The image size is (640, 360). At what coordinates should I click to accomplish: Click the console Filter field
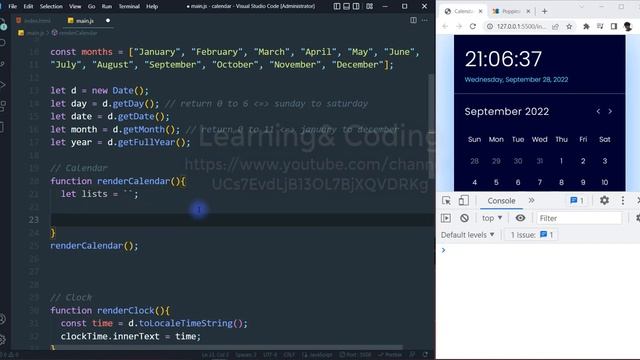579,218
